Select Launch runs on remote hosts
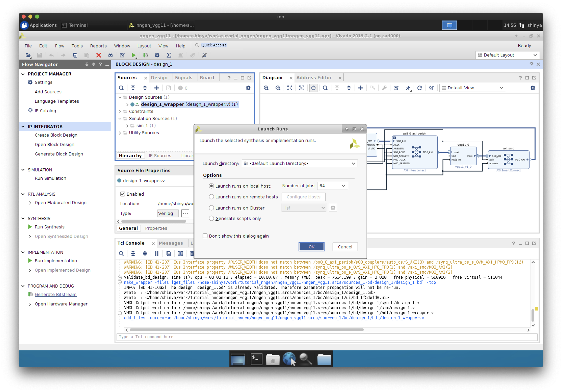The height and width of the screenshot is (392, 562). (211, 197)
